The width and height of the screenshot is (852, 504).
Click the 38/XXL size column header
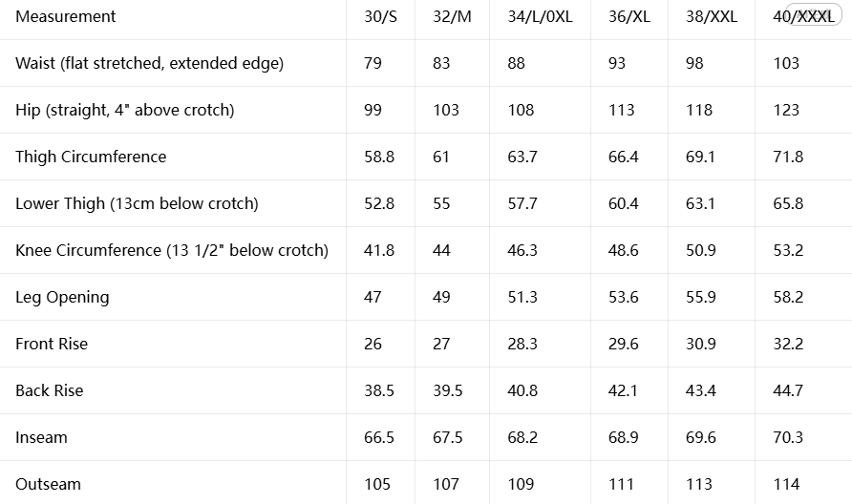pyautogui.click(x=712, y=16)
